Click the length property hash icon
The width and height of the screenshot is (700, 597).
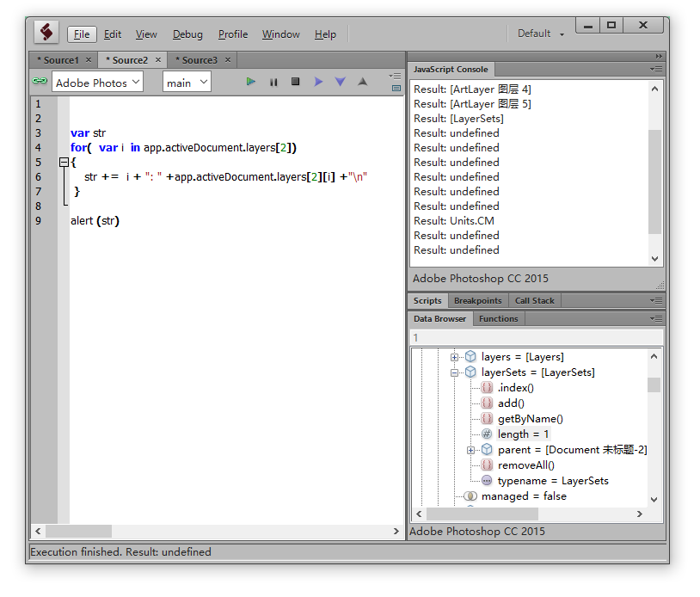coord(487,434)
